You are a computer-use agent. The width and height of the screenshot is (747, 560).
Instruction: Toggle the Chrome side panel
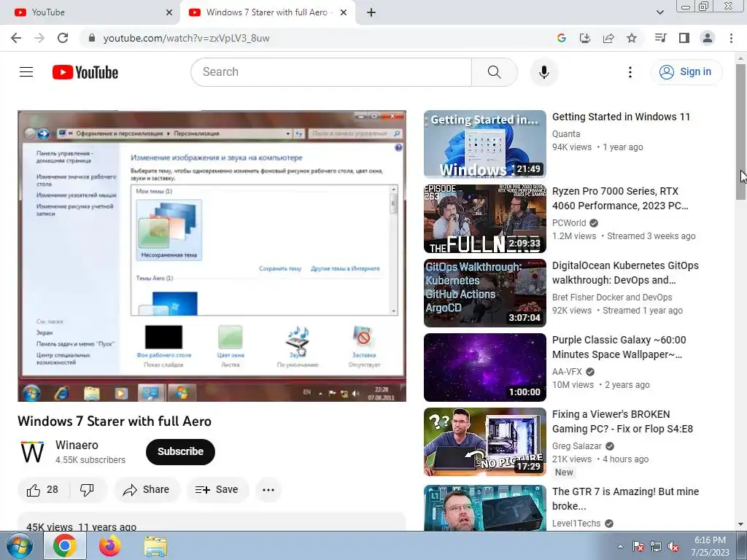click(684, 38)
